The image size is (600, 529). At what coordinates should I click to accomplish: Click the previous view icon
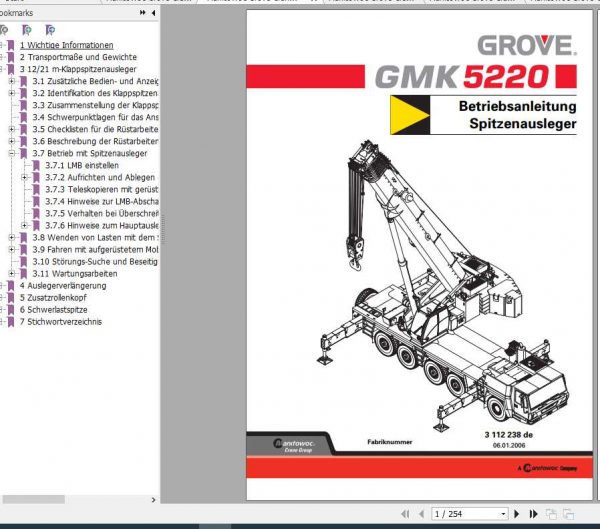click(x=551, y=514)
